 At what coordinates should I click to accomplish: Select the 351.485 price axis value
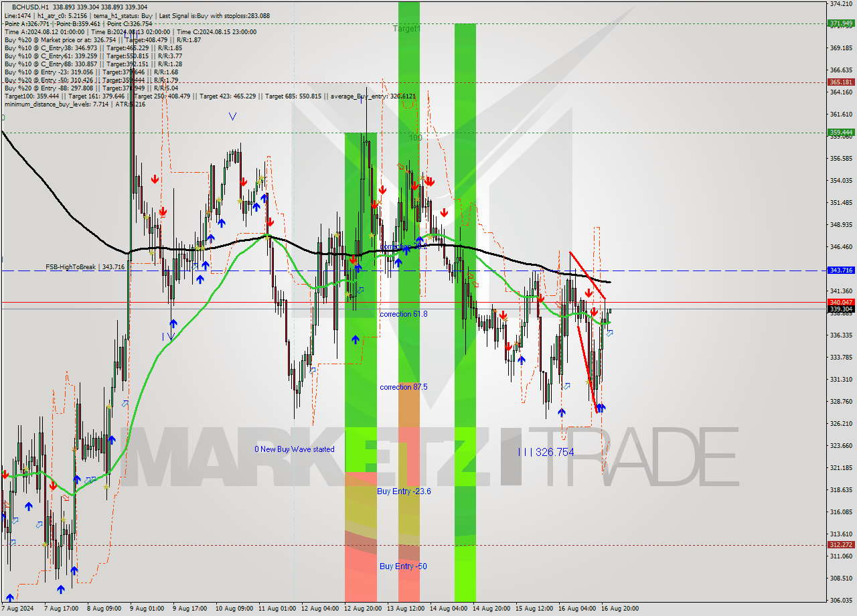coord(841,203)
